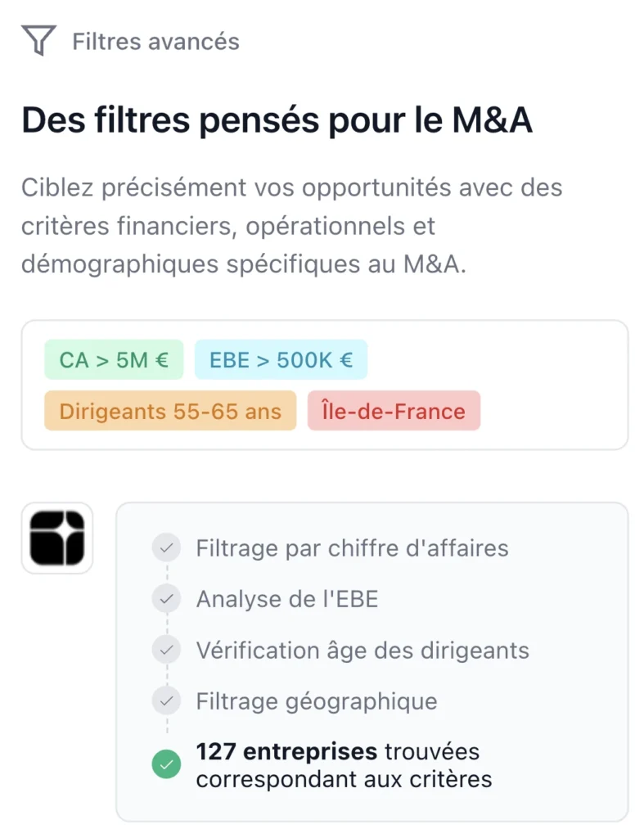Image resolution: width=644 pixels, height=838 pixels.
Task: Click checkmark beside Vérification âge des dirigeants
Action: 166,651
